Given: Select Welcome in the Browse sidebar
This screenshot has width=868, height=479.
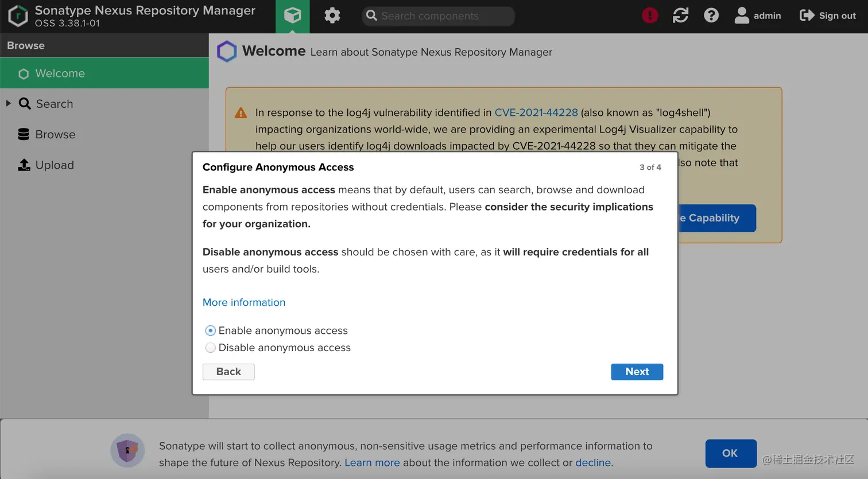Looking at the screenshot, I should (104, 73).
